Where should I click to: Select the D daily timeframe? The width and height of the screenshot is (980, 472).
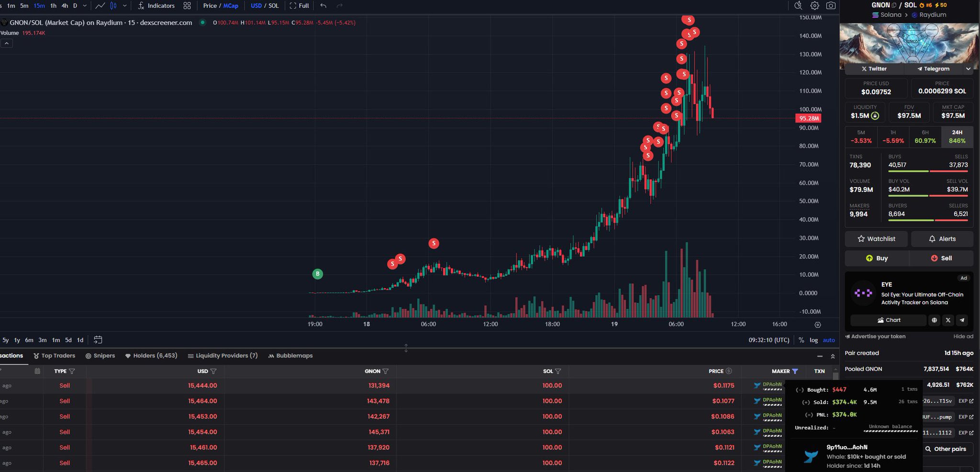point(75,6)
